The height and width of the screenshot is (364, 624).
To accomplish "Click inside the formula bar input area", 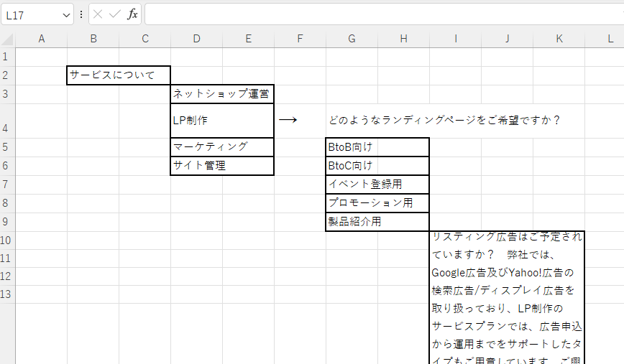I will pyautogui.click(x=381, y=14).
